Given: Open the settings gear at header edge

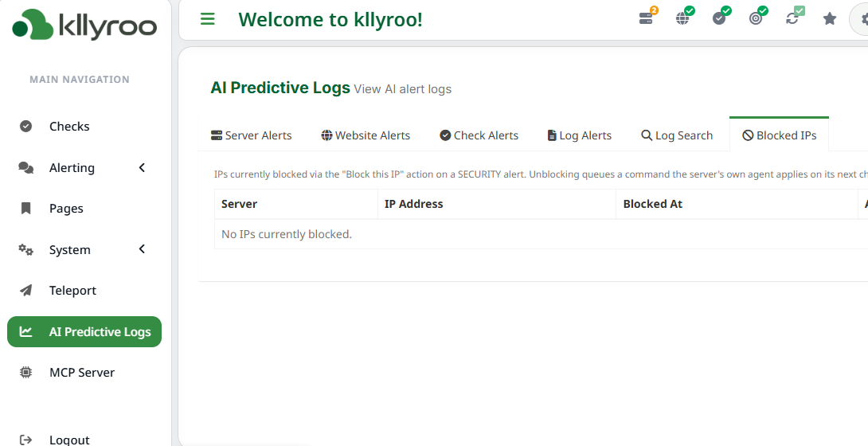Looking at the screenshot, I should click(864, 19).
